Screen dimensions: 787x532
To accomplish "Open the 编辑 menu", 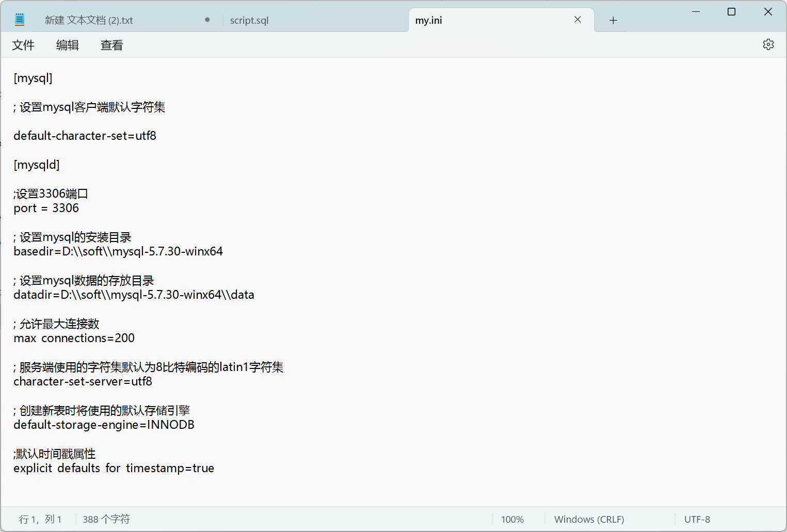I will [x=68, y=45].
